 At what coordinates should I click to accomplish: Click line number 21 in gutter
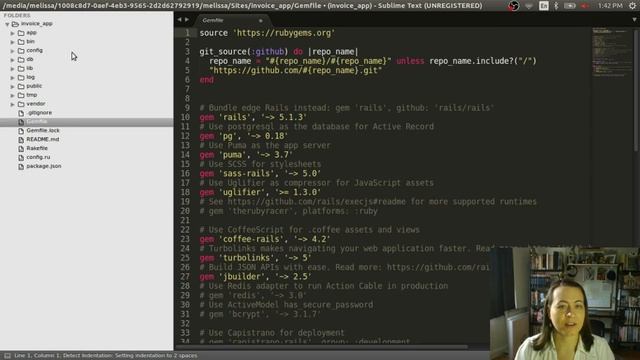185,220
